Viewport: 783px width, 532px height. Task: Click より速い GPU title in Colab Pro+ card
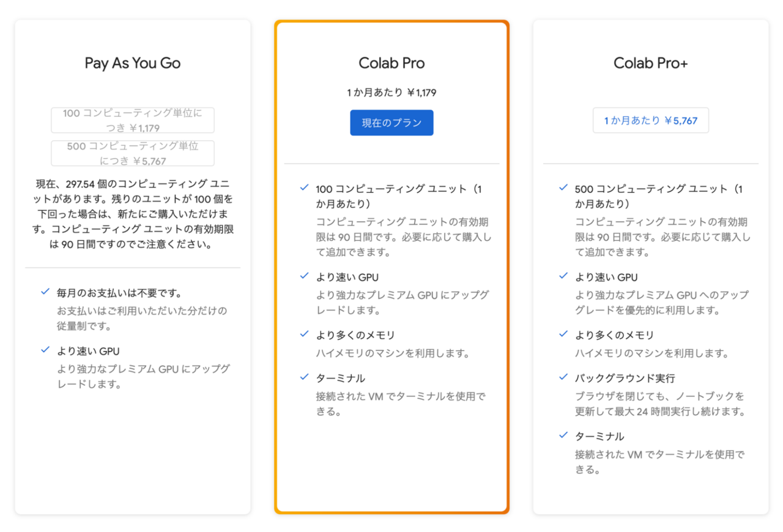pos(607,278)
